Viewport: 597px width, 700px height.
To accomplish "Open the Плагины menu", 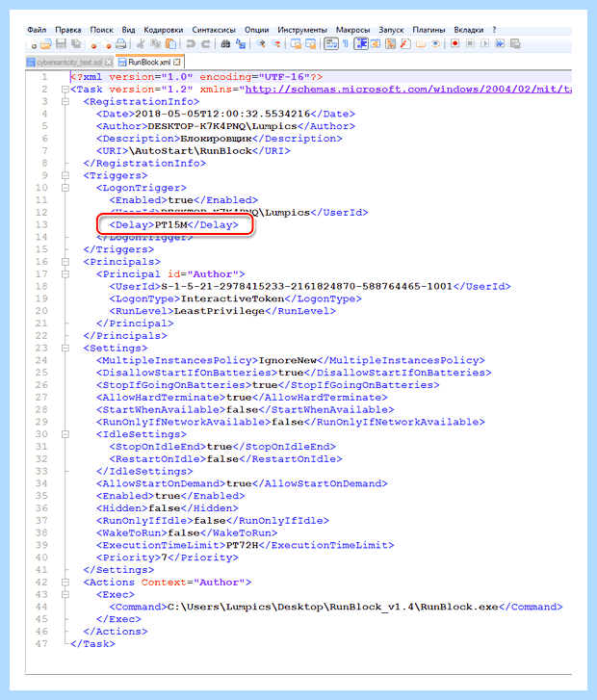I will point(428,30).
